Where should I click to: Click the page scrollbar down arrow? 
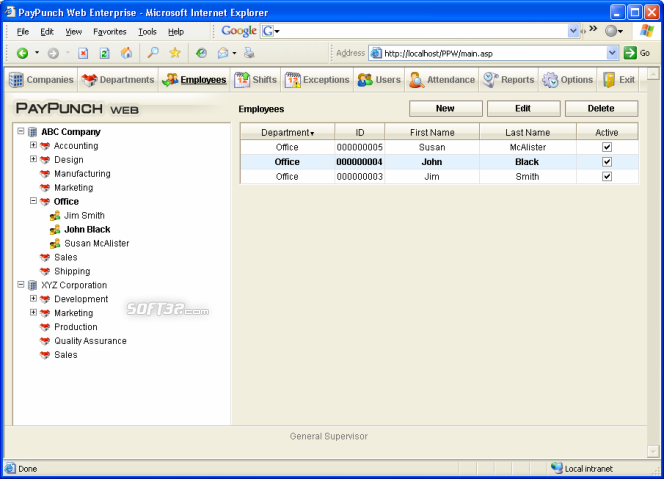[653, 451]
